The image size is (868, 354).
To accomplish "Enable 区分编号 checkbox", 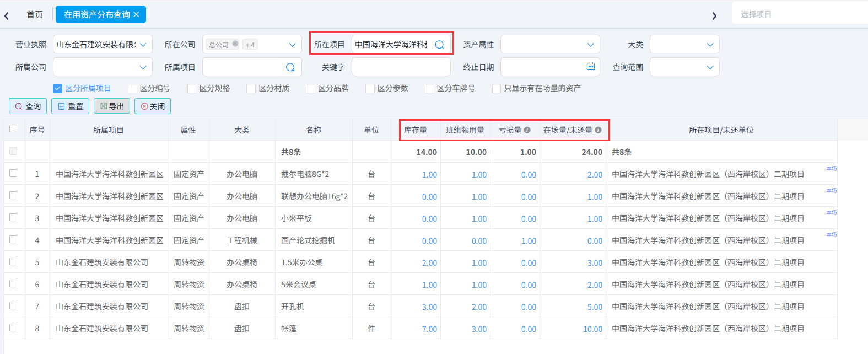I will click(x=132, y=88).
